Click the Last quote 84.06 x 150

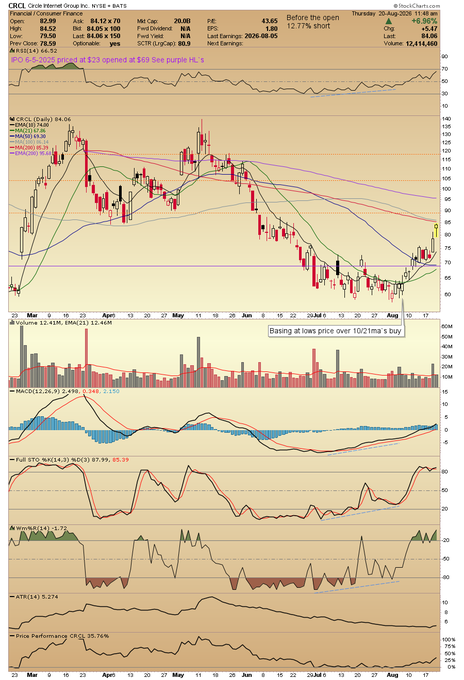click(x=104, y=36)
